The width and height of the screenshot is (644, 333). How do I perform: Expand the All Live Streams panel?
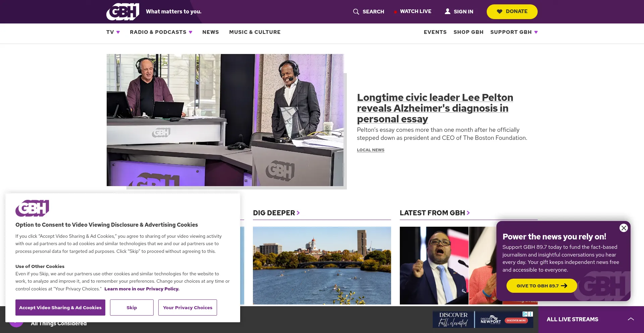point(591,319)
